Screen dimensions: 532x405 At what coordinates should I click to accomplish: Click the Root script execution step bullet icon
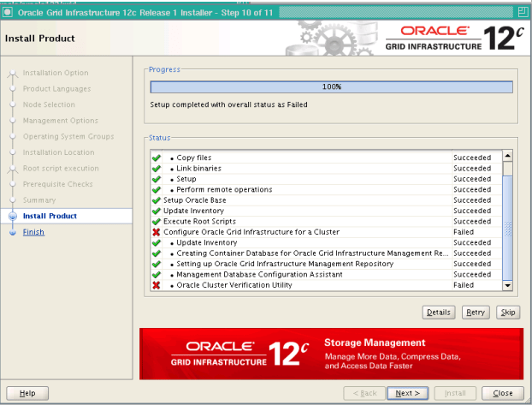pos(13,169)
